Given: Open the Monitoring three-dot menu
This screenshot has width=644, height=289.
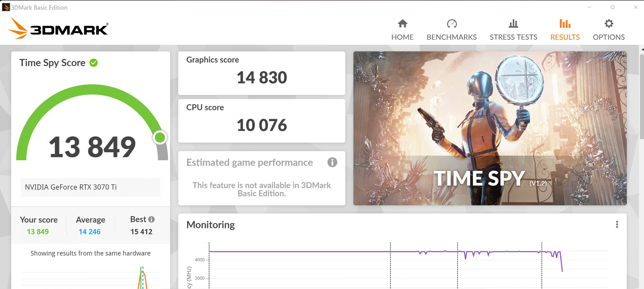Looking at the screenshot, I should click(x=617, y=224).
